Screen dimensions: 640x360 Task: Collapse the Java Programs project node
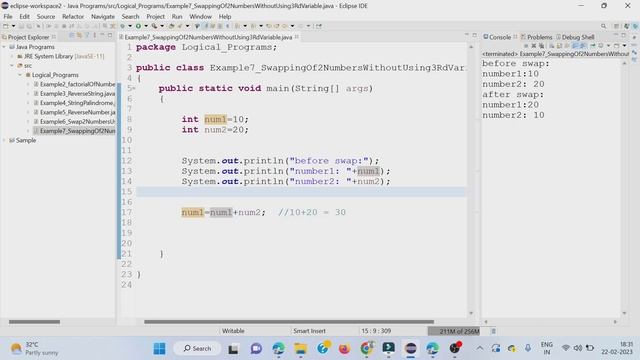pos(4,47)
